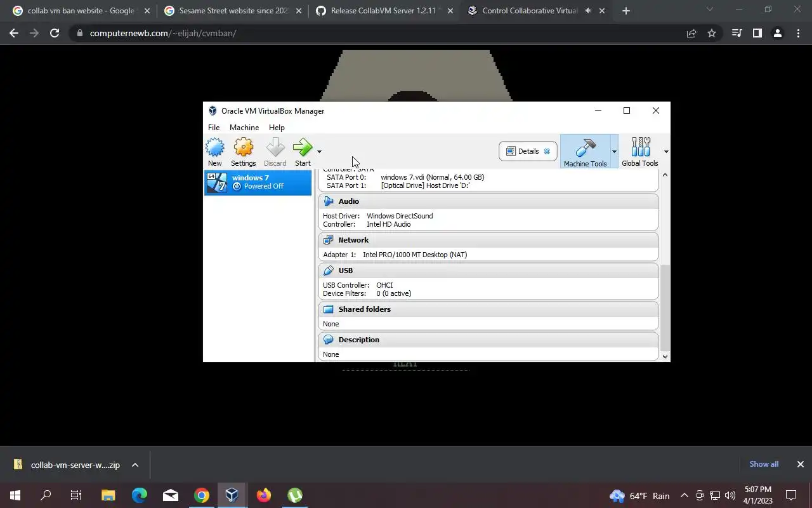Click the Chrome address bar URL
The width and height of the screenshot is (812, 508).
point(163,33)
